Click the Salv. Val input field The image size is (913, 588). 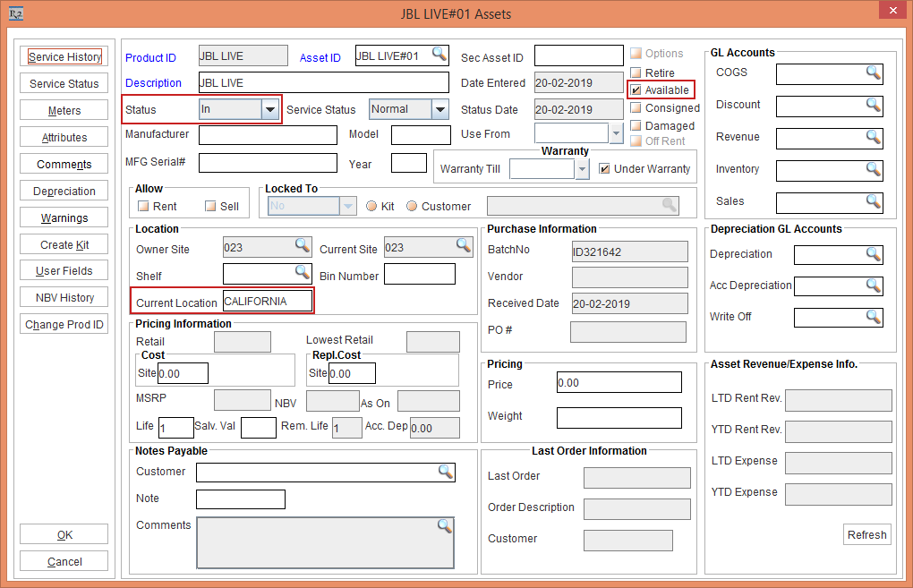(x=259, y=428)
